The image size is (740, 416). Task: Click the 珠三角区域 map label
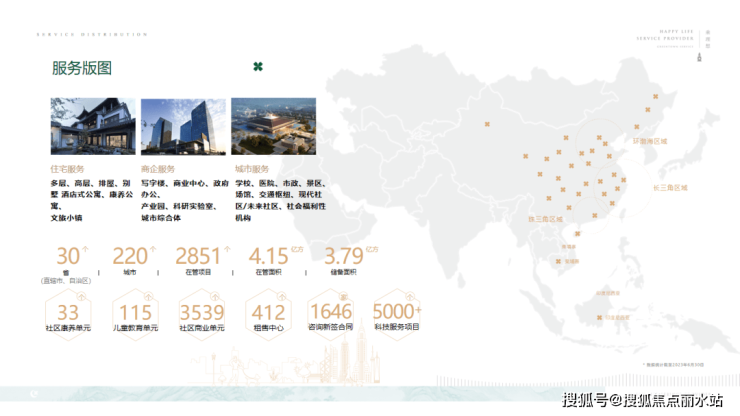pos(546,219)
